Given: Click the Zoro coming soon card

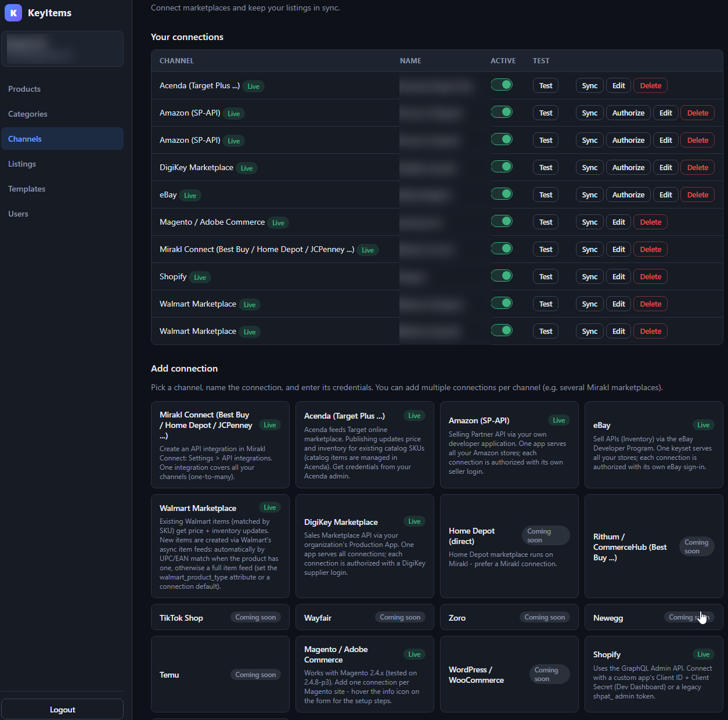Looking at the screenshot, I should (509, 617).
